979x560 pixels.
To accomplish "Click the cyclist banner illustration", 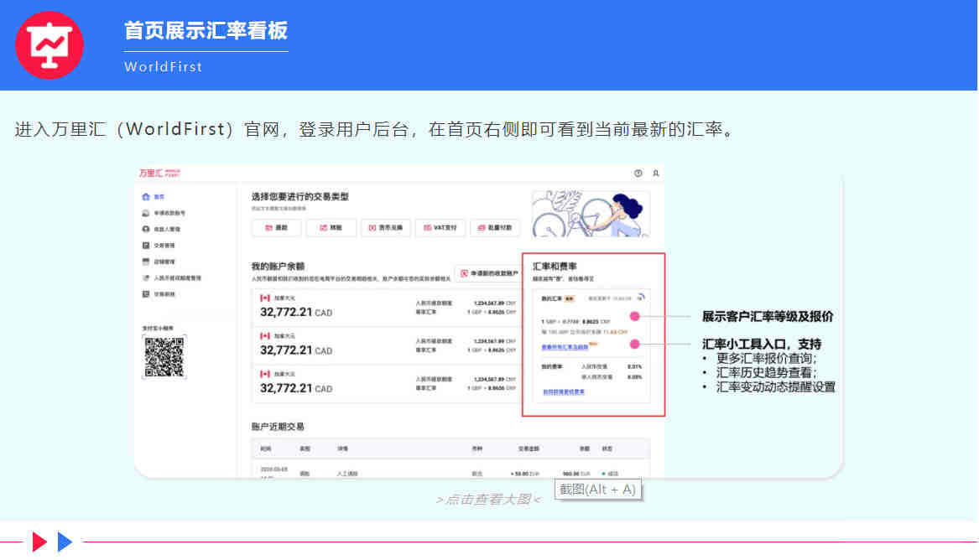I will tap(591, 213).
